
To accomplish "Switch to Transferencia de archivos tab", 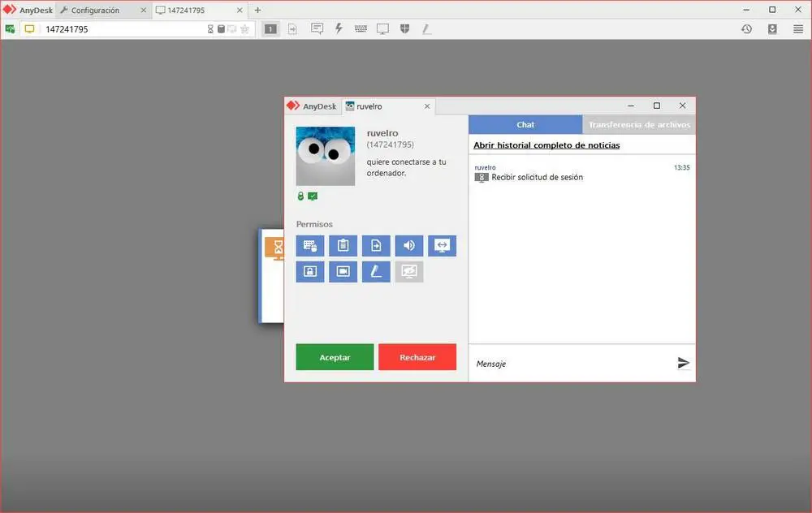I will pyautogui.click(x=639, y=125).
